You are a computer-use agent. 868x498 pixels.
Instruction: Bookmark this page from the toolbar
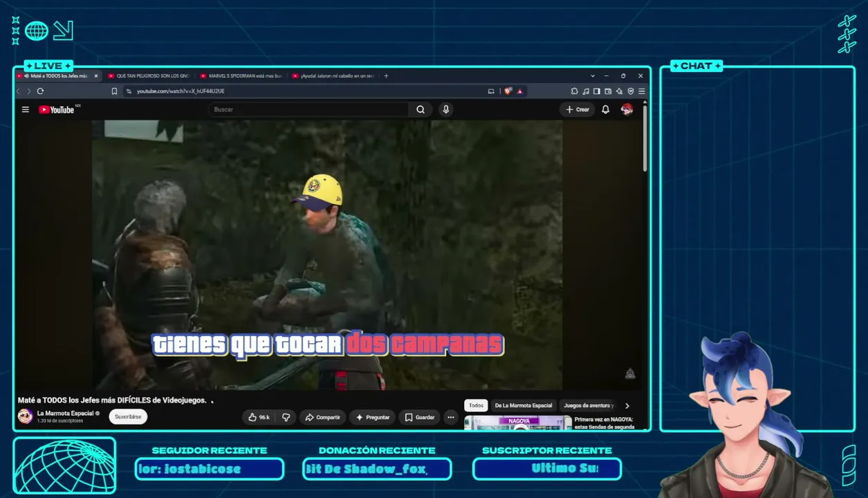114,91
